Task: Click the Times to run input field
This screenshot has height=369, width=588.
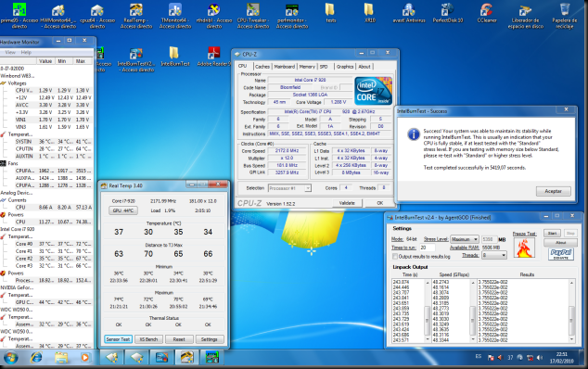Action: [427, 248]
